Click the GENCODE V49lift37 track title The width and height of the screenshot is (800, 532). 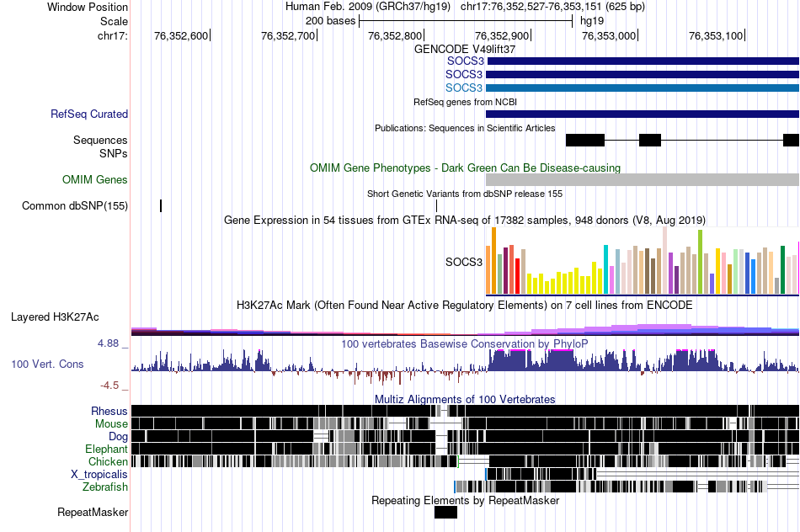465,50
